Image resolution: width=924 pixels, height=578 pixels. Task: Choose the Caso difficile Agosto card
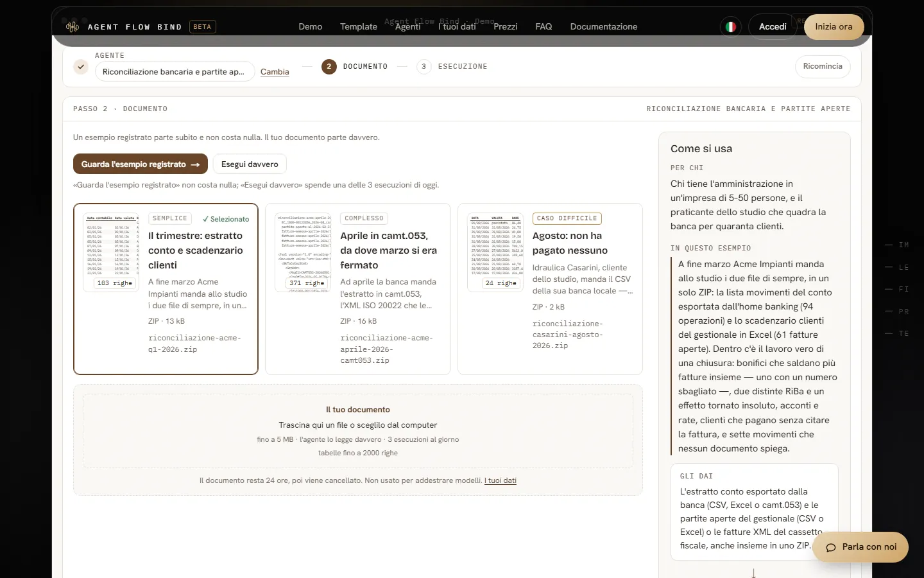550,289
